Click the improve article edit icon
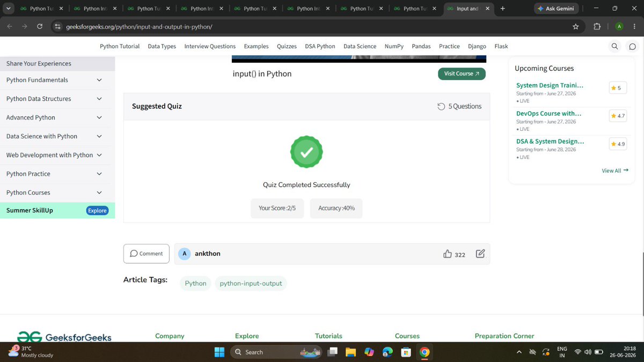644x362 pixels. (480, 254)
